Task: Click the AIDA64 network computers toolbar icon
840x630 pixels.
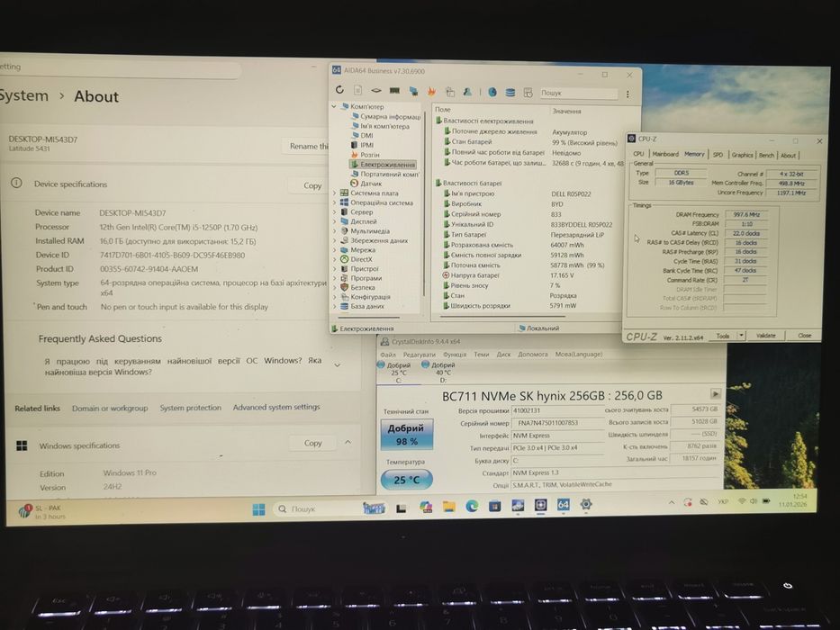Action: click(x=413, y=91)
